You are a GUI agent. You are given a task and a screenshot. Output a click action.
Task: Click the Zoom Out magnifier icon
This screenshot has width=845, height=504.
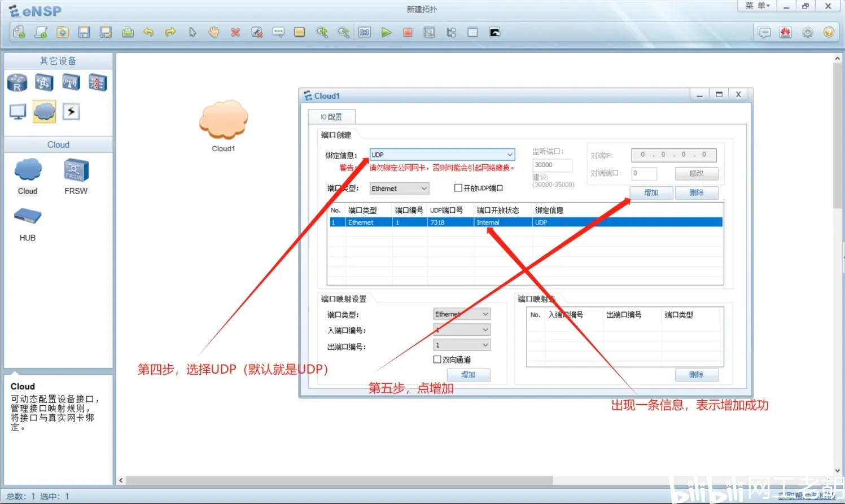(343, 32)
